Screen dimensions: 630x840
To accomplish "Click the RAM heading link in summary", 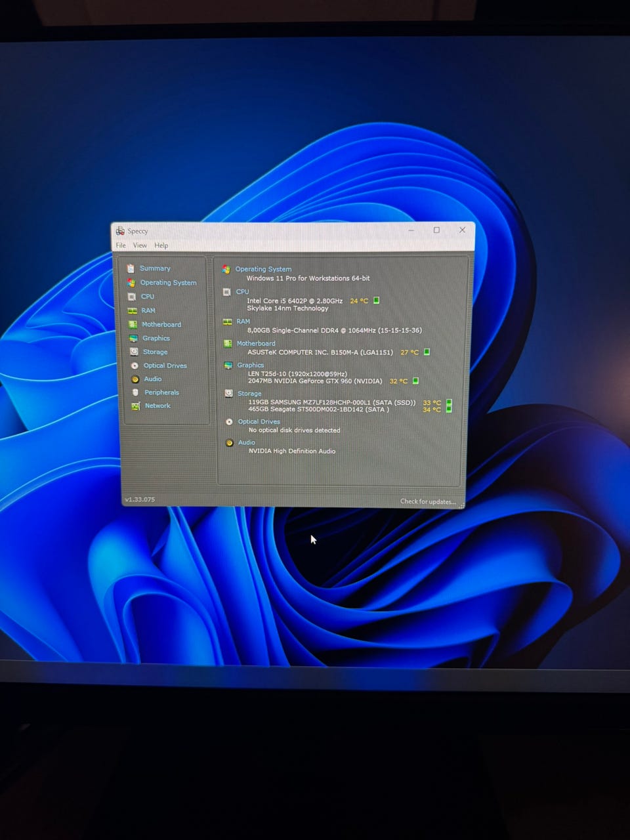I will [243, 322].
